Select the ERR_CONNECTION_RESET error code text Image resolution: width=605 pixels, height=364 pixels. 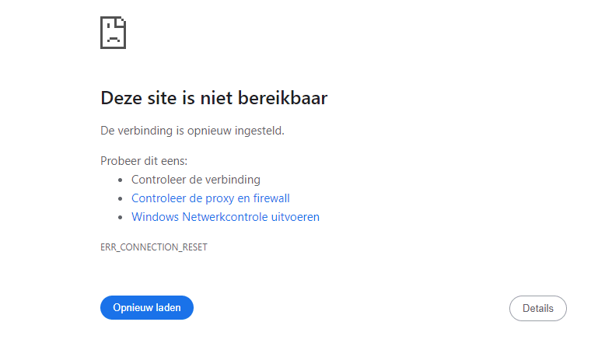tap(154, 247)
